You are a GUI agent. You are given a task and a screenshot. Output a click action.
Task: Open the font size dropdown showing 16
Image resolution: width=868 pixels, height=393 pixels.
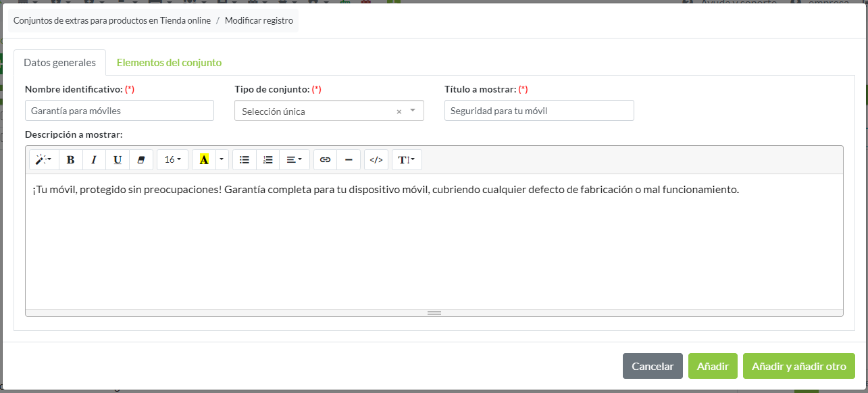[172, 159]
